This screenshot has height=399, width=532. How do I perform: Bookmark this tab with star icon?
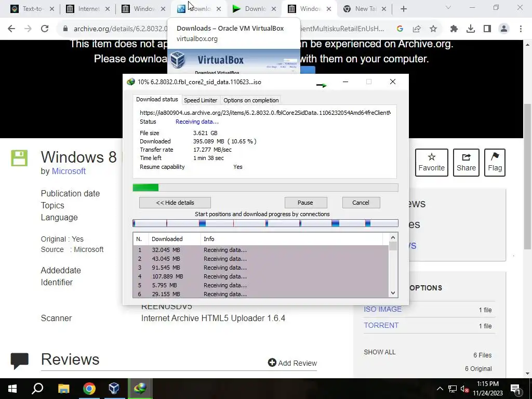point(433,29)
